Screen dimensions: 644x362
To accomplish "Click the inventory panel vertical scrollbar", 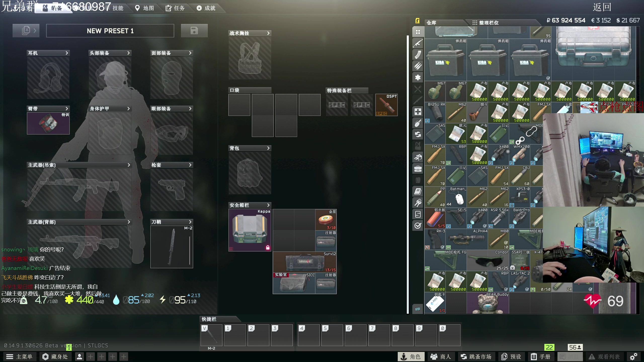I will tap(408, 175).
